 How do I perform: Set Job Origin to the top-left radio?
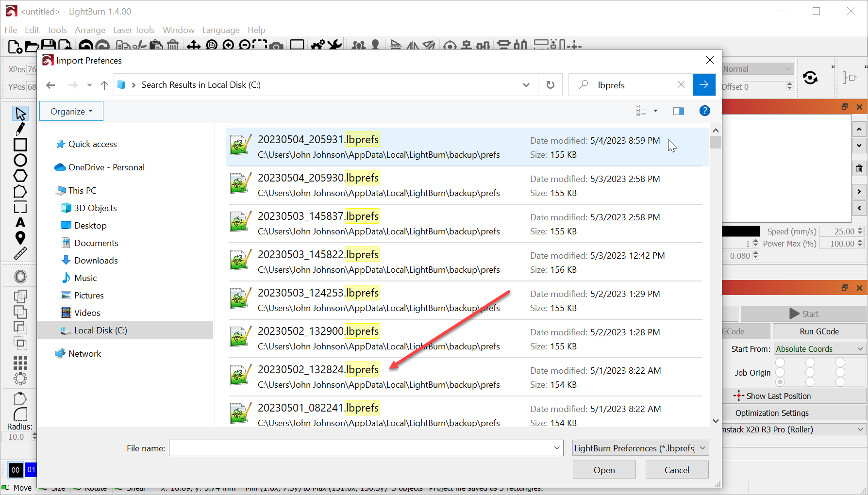pos(780,363)
